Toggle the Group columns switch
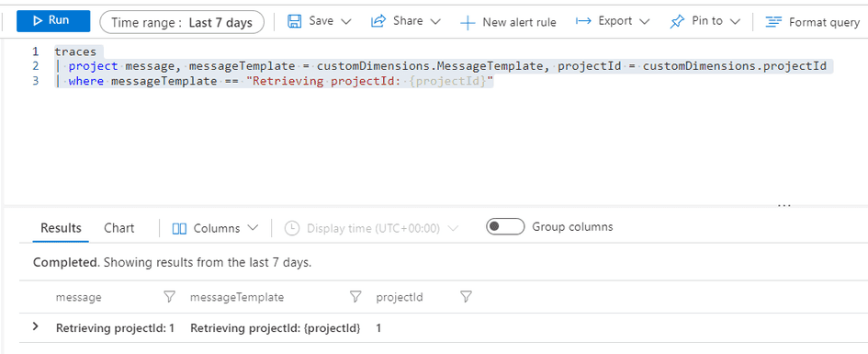Screen dimensions: 868x354 coord(505,226)
